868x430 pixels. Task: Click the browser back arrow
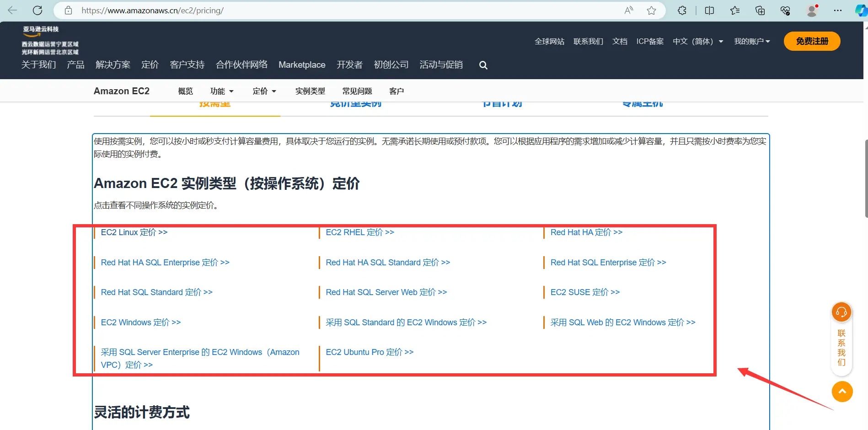[x=12, y=11]
